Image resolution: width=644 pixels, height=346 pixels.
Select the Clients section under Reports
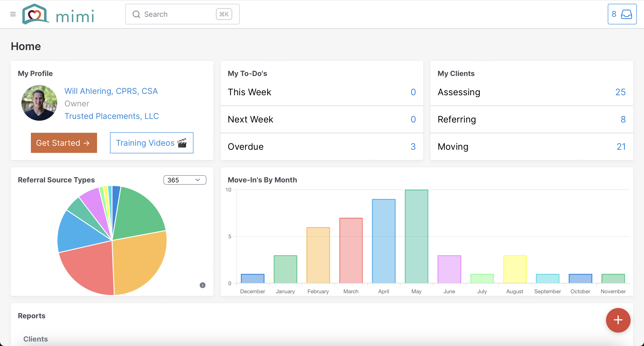(36, 339)
